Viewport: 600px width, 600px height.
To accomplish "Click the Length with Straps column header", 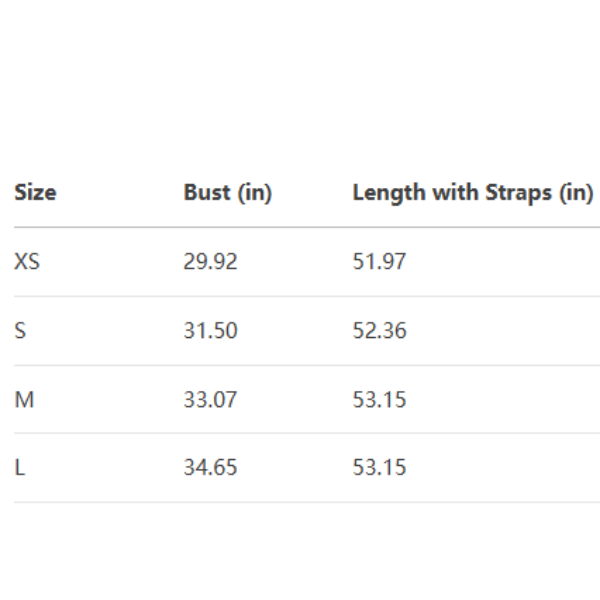I will coord(472,193).
